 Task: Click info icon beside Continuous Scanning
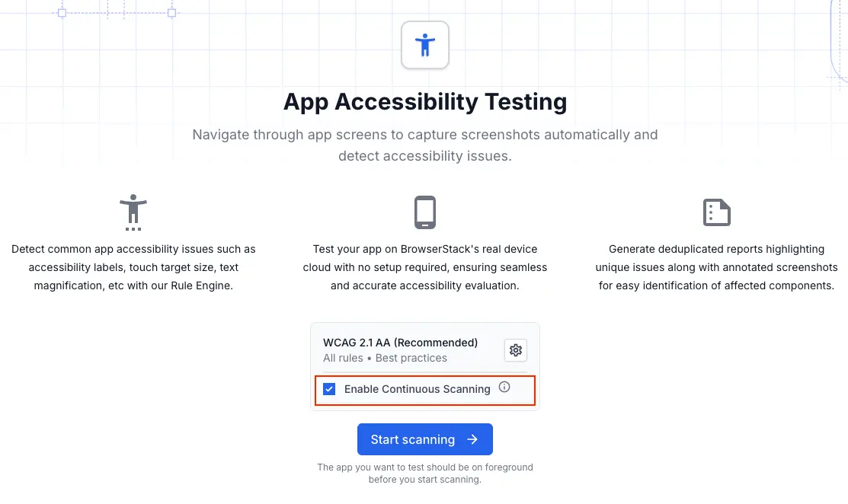pyautogui.click(x=504, y=388)
